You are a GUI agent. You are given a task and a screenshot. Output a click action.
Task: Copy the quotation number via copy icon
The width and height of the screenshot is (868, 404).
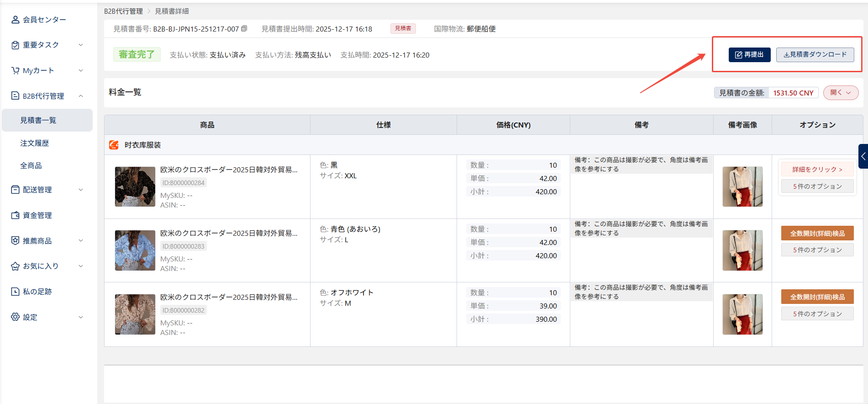click(x=244, y=28)
